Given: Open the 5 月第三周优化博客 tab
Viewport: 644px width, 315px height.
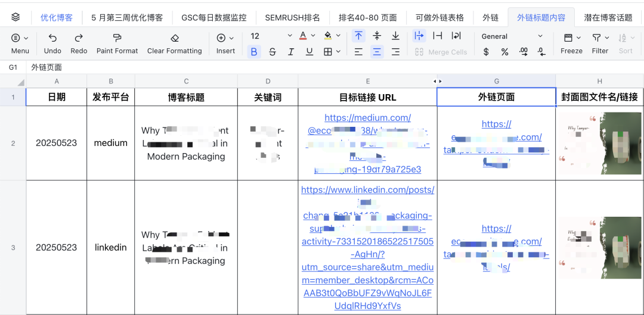Looking at the screenshot, I should [x=127, y=18].
